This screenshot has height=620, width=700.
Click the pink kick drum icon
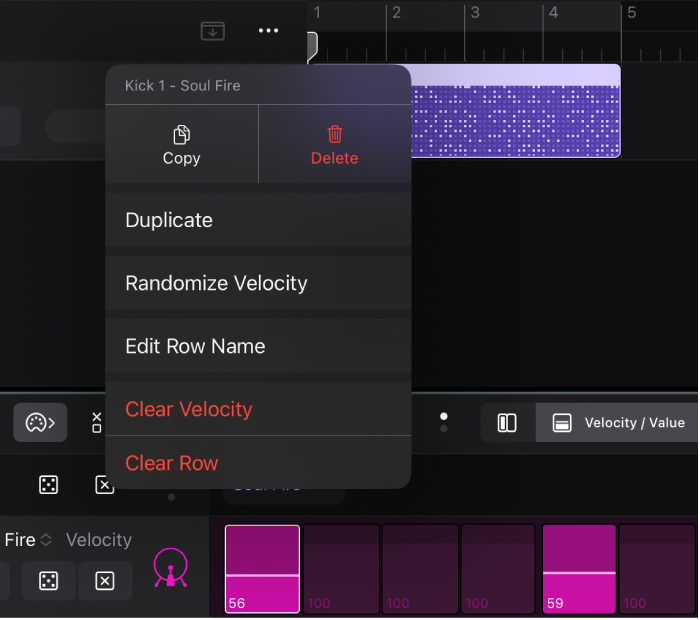(171, 569)
